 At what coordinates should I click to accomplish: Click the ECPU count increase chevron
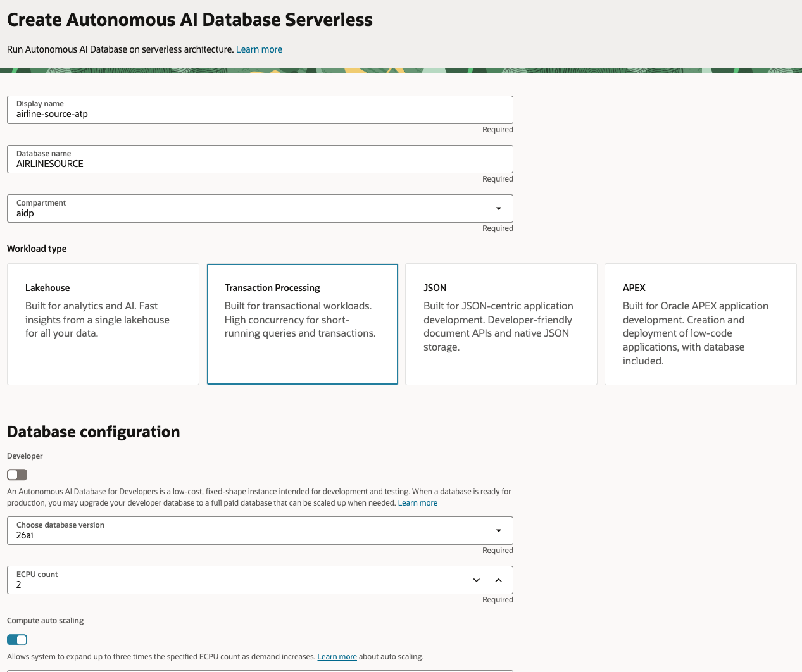(499, 580)
